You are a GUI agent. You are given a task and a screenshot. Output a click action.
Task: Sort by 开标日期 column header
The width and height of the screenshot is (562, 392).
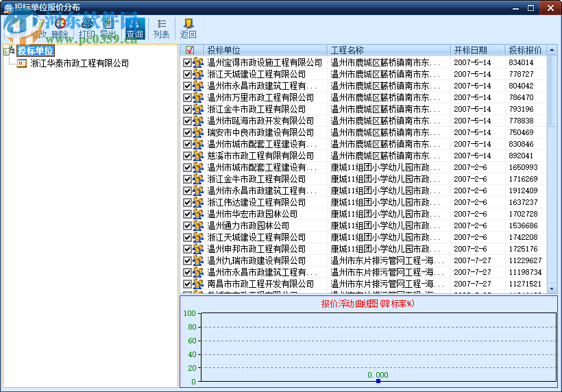click(478, 50)
